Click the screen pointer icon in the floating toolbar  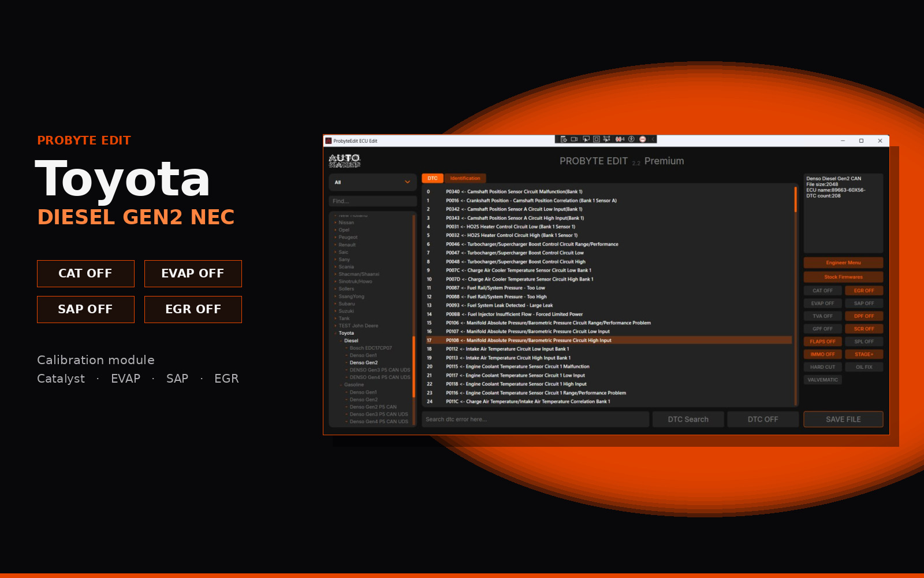tap(586, 139)
